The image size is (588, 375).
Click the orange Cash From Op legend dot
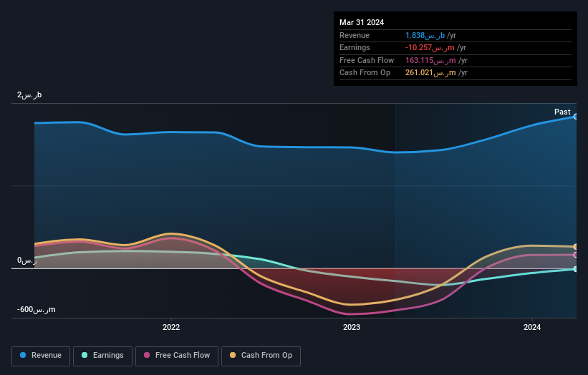[x=233, y=355]
